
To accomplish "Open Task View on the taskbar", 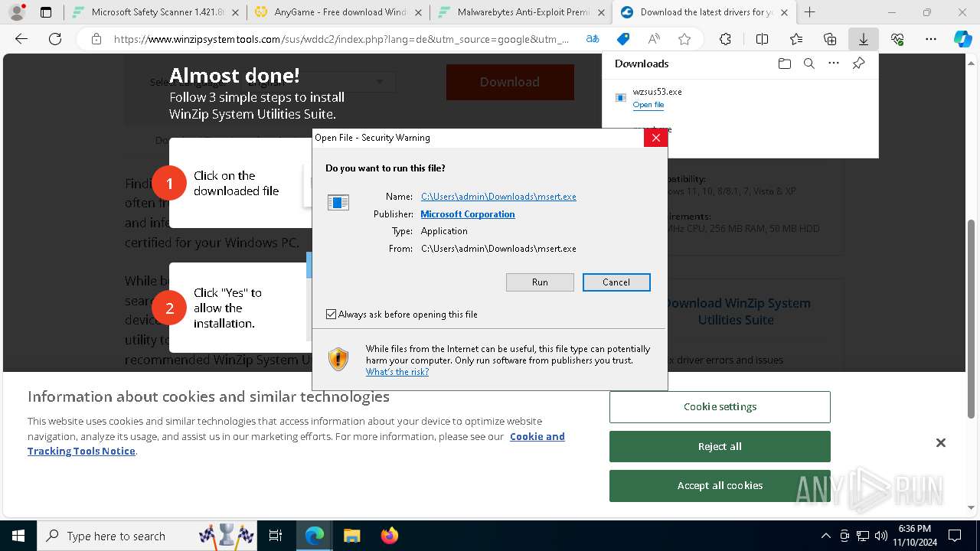I will [276, 536].
